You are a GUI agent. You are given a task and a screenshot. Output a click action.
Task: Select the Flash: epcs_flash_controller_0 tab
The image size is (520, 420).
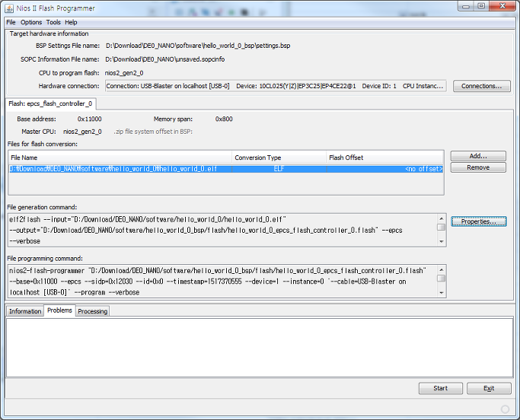pyautogui.click(x=50, y=103)
